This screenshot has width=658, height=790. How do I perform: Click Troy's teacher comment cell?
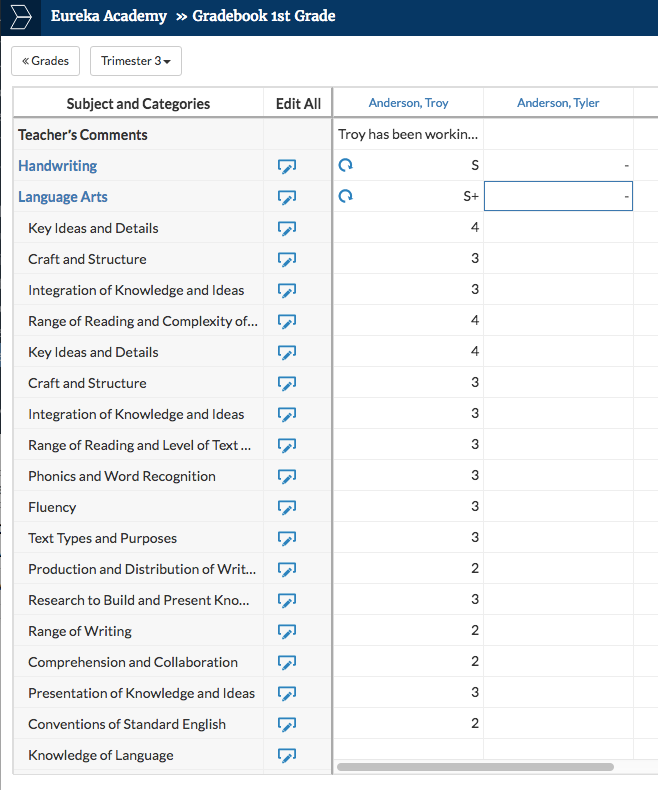pos(408,135)
